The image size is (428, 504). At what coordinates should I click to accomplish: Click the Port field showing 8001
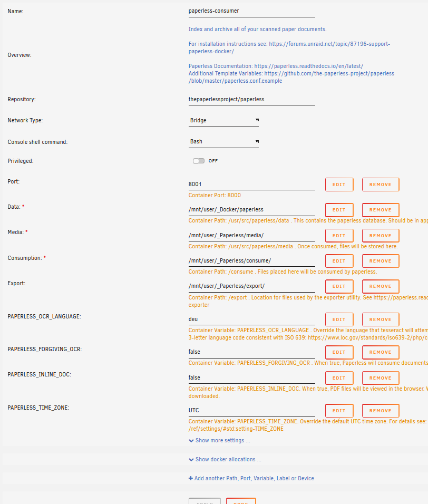coord(251,184)
